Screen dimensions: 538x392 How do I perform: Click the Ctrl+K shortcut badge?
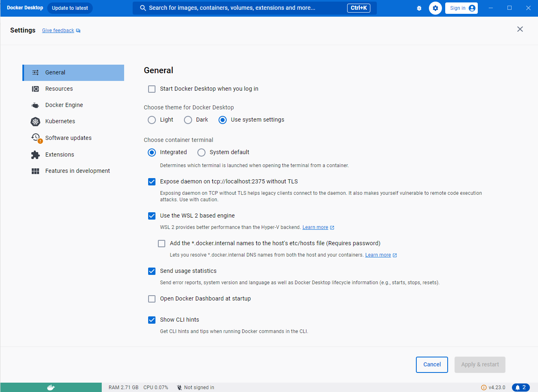point(359,8)
